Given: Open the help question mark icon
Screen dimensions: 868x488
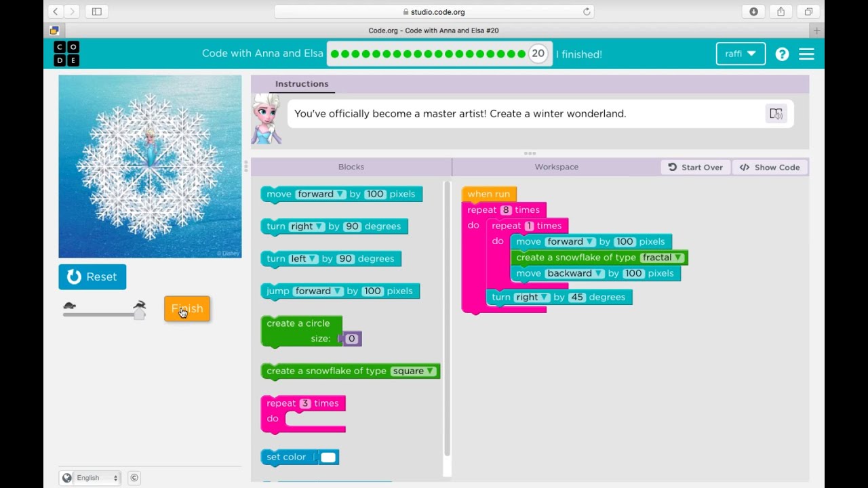Looking at the screenshot, I should 782,54.
